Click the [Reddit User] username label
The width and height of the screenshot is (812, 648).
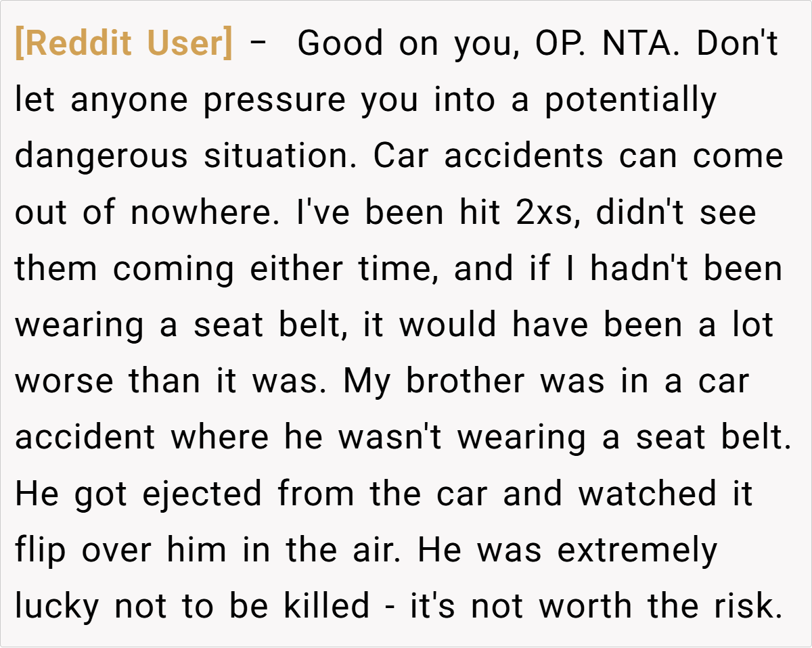123,45
